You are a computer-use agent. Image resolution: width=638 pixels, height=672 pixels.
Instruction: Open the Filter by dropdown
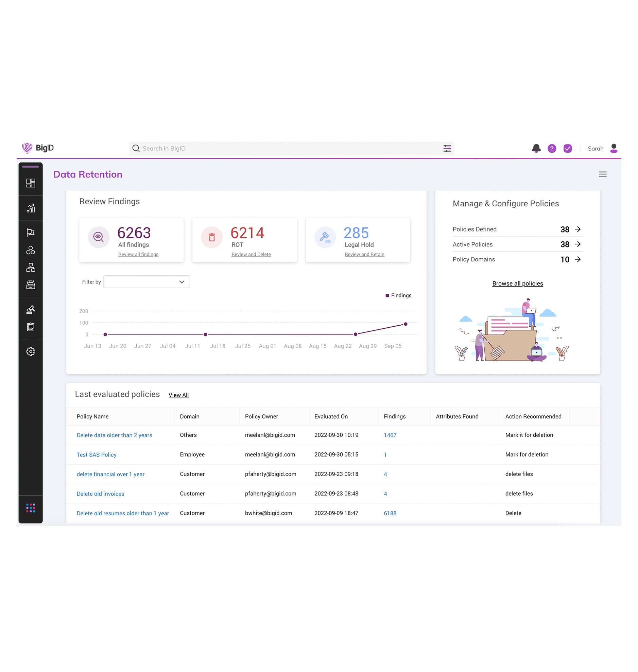coord(146,282)
